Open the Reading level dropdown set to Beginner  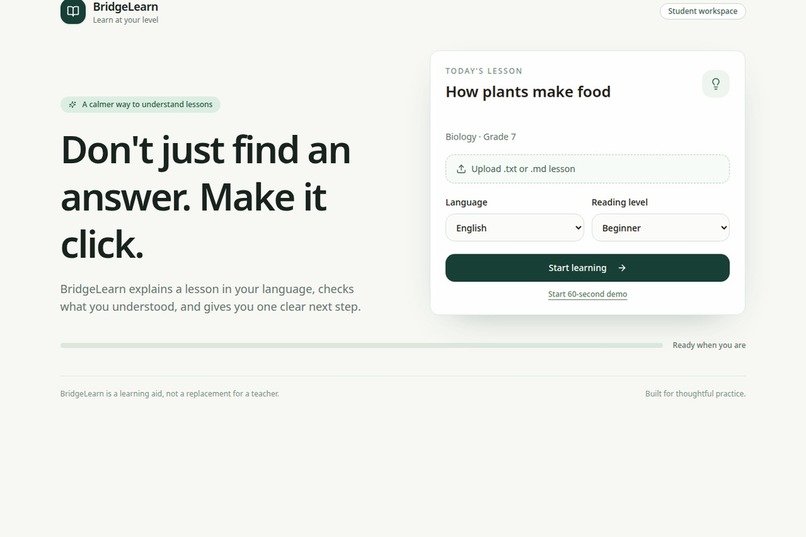coord(661,228)
